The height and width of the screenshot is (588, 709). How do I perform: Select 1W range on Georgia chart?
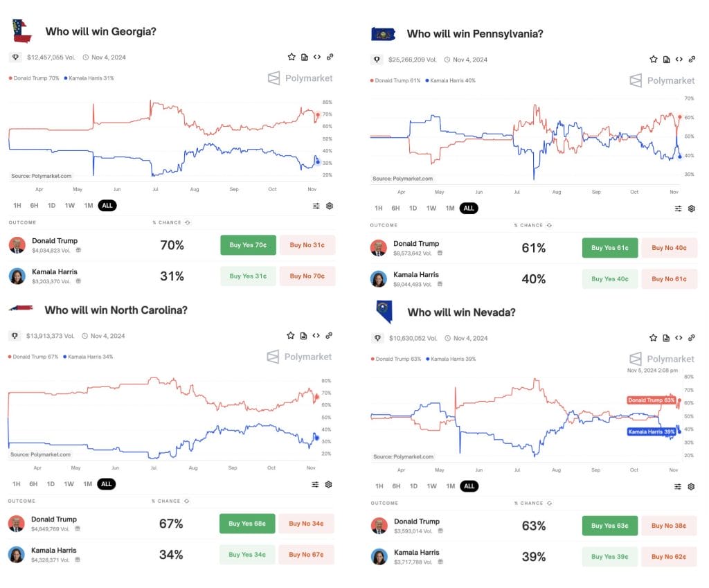[70, 205]
